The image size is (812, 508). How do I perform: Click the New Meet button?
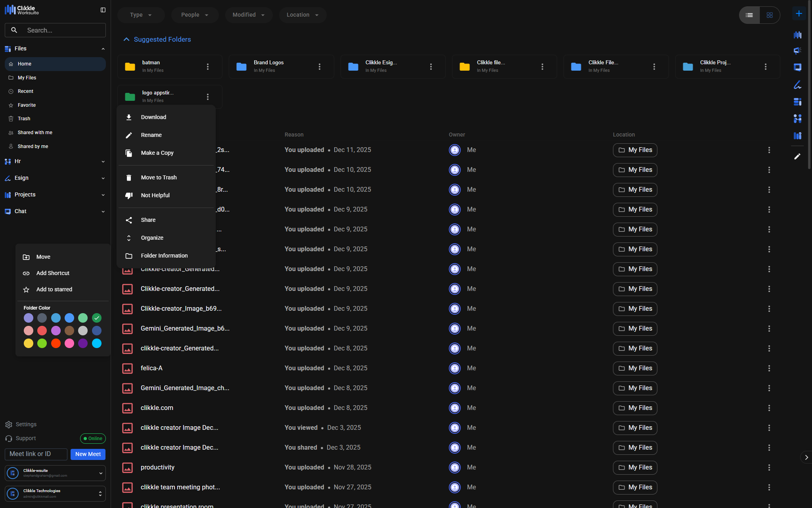click(88, 454)
